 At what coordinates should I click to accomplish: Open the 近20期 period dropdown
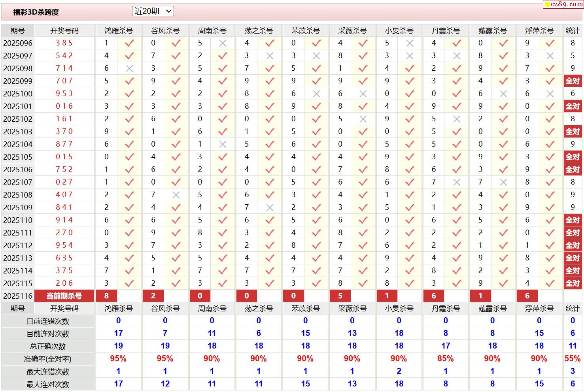[x=153, y=11]
